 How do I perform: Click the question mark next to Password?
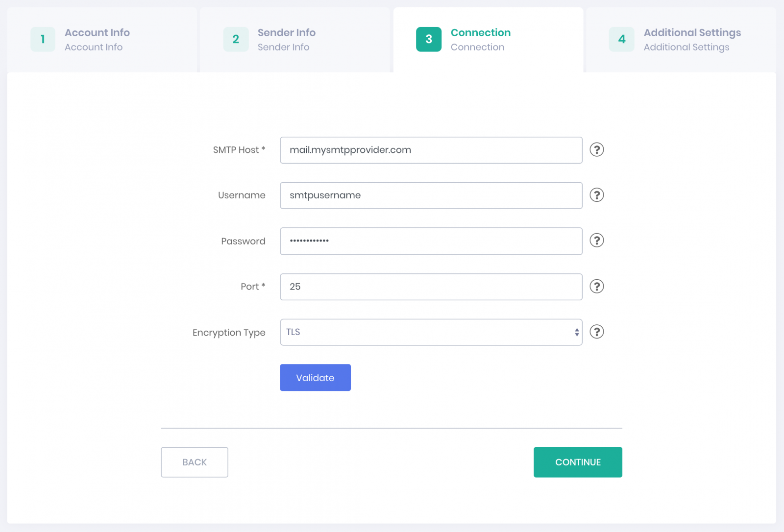coord(596,241)
